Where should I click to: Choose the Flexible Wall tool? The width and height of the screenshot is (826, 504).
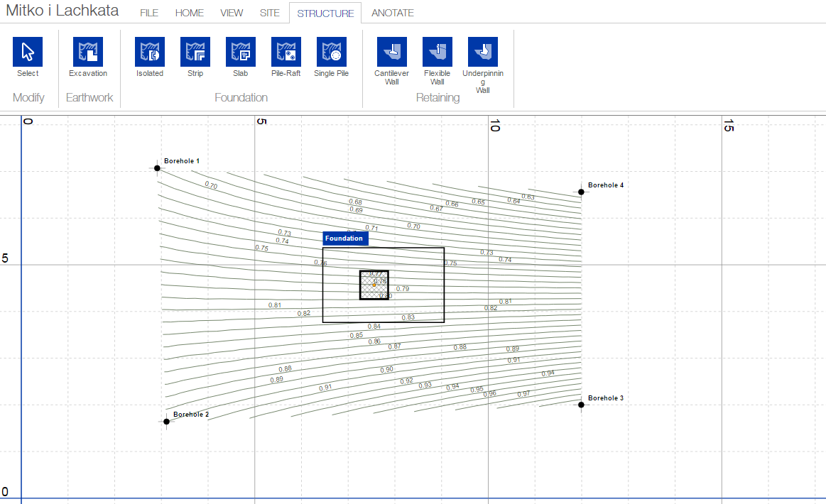point(438,52)
